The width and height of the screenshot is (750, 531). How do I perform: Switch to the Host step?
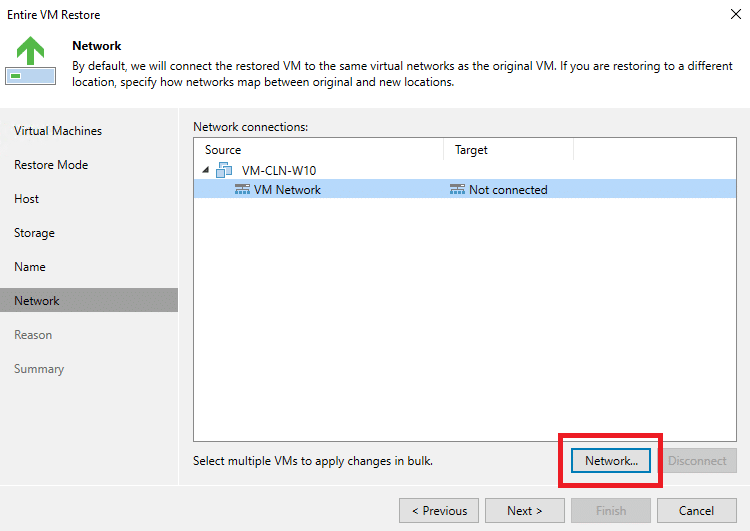(26, 199)
